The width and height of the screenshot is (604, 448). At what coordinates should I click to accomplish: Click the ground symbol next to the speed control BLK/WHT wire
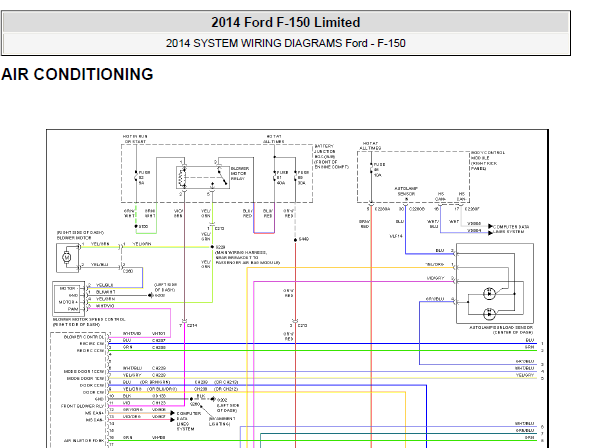150,295
